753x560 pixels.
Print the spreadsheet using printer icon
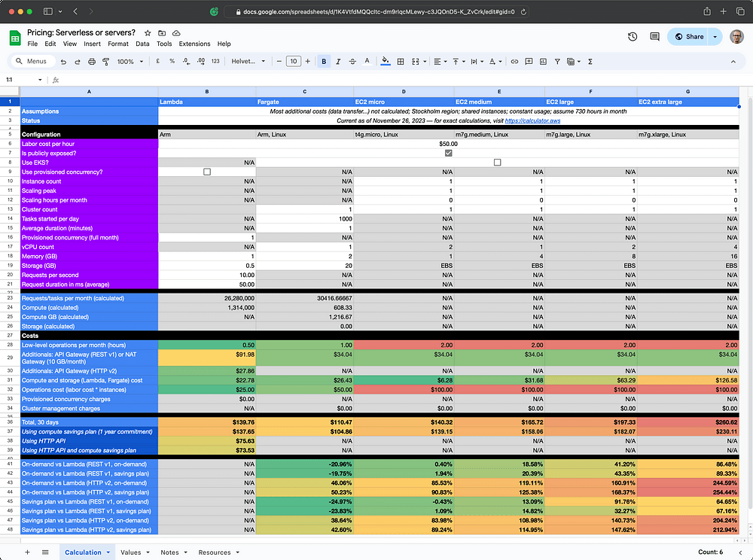click(x=92, y=62)
